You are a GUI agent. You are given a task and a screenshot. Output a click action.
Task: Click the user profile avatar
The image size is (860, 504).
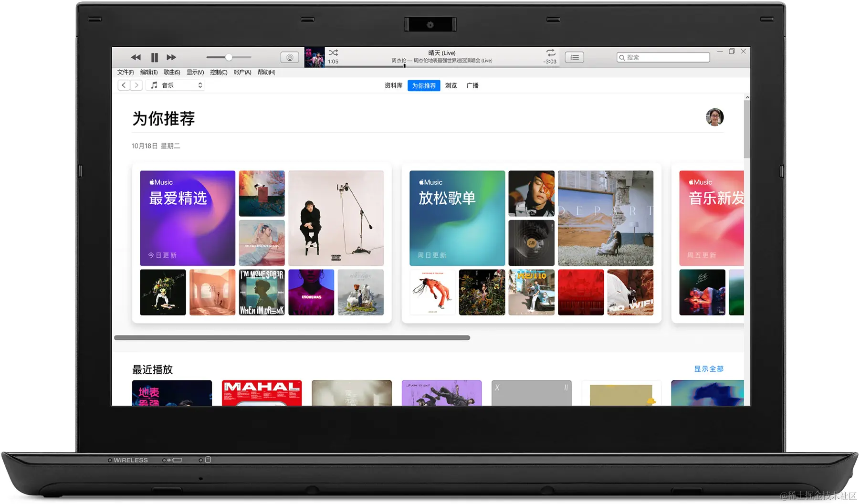point(714,117)
